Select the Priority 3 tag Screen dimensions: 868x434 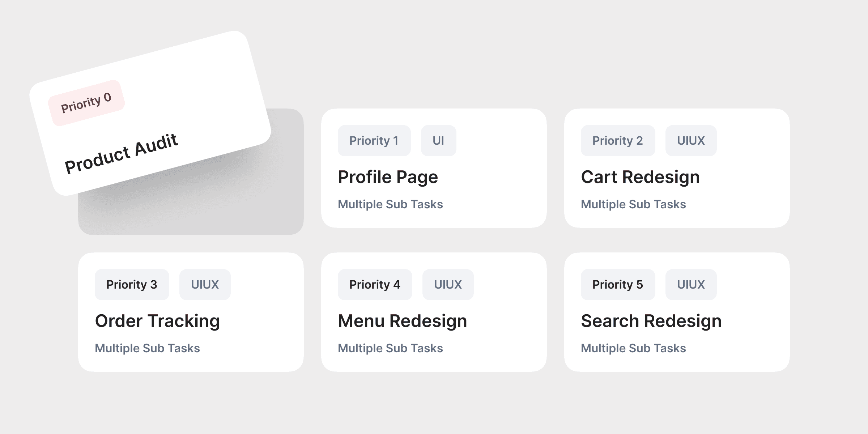click(x=132, y=285)
